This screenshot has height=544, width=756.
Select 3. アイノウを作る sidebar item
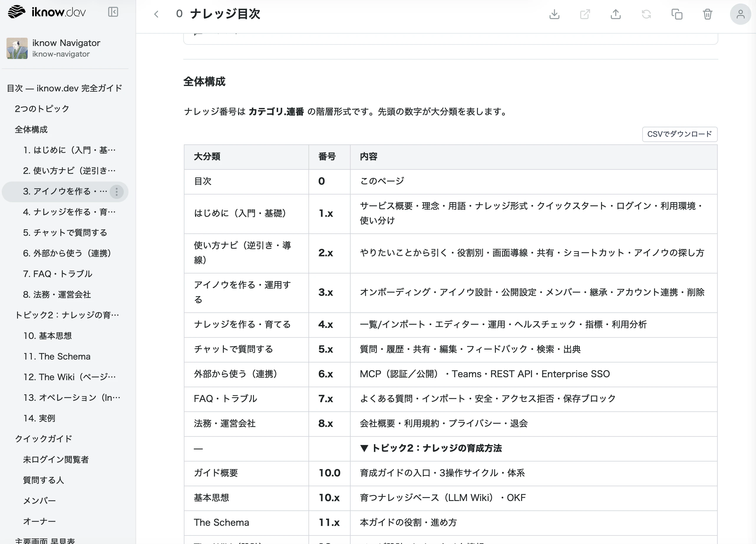65,191
